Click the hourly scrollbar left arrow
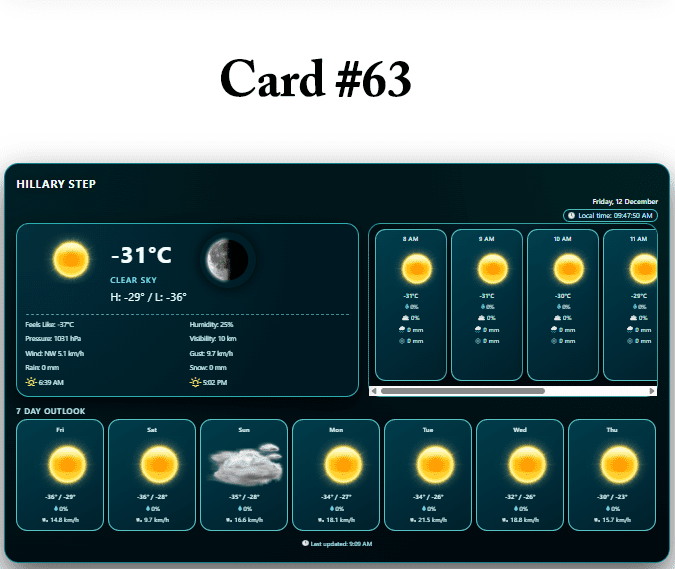Viewport: 675px width, 569px height. [x=374, y=391]
